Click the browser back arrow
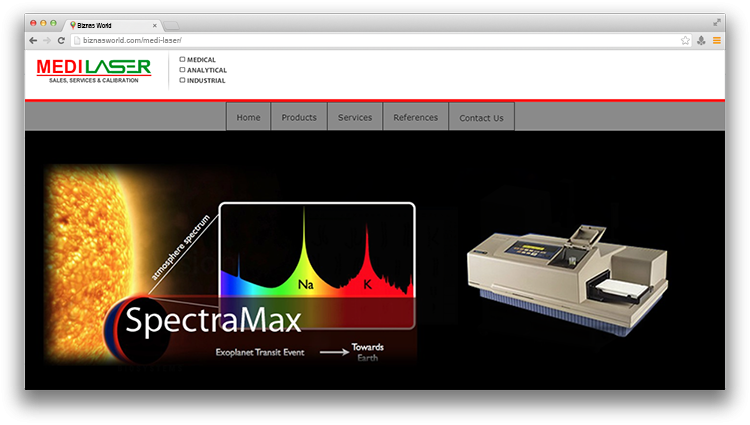 coord(34,40)
